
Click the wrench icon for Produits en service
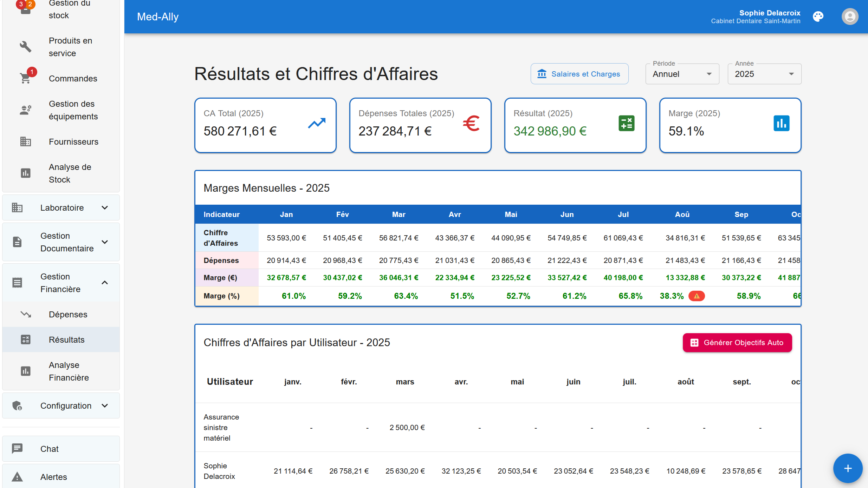point(25,47)
